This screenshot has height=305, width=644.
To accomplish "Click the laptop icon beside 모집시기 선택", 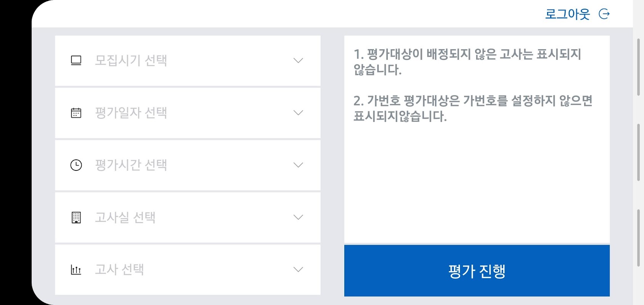I will (76, 61).
